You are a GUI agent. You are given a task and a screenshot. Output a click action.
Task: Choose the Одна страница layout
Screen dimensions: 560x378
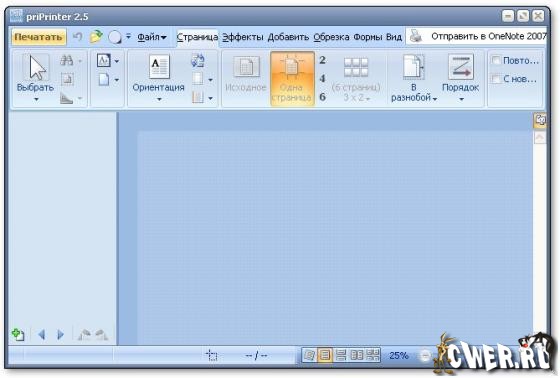[x=292, y=79]
